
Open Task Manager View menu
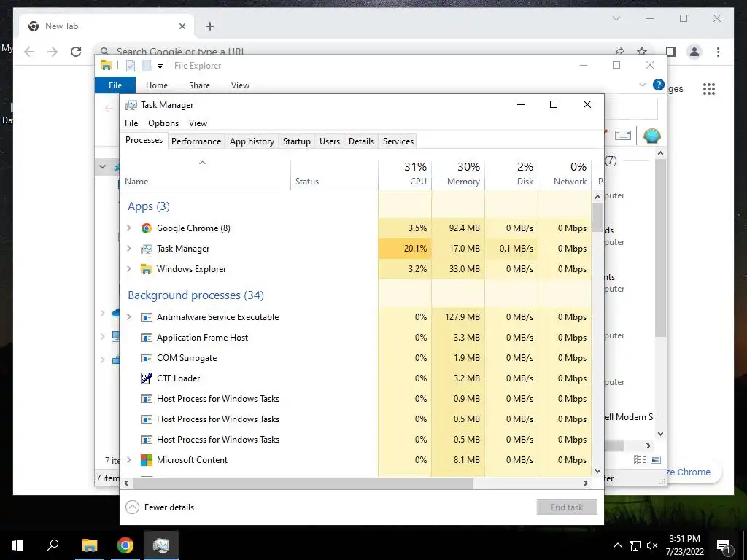coord(198,122)
